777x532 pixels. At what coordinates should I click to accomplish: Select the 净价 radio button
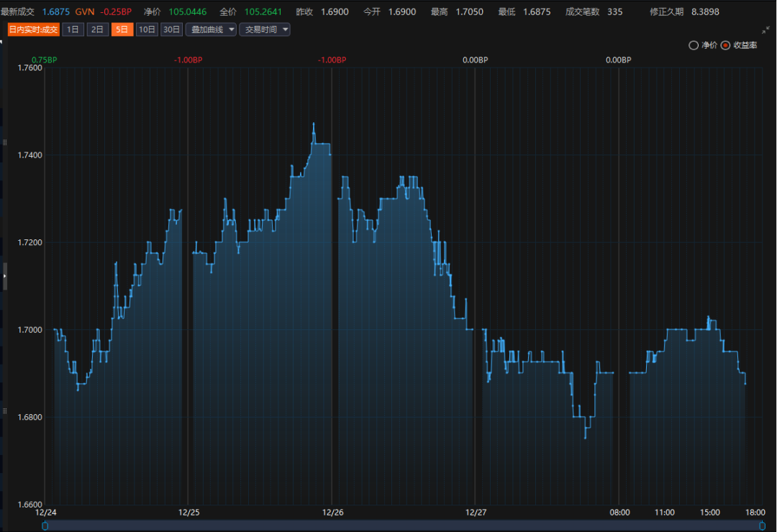(x=694, y=45)
